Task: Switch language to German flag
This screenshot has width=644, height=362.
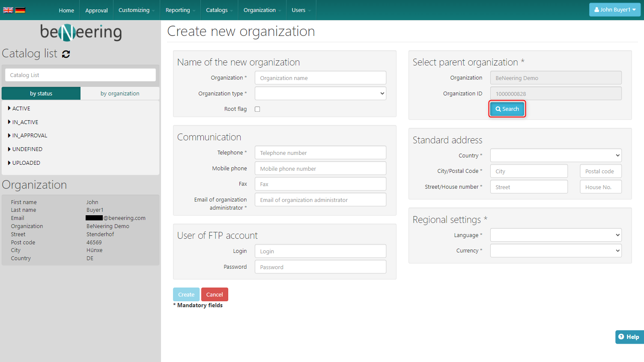Action: tap(20, 10)
